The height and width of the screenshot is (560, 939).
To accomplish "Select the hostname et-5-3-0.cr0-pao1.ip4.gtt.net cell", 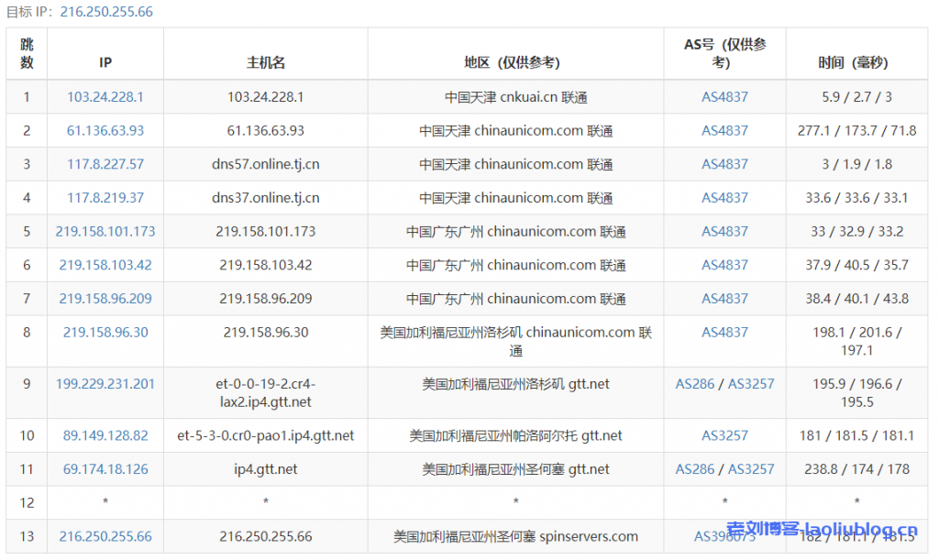I will pyautogui.click(x=266, y=435).
